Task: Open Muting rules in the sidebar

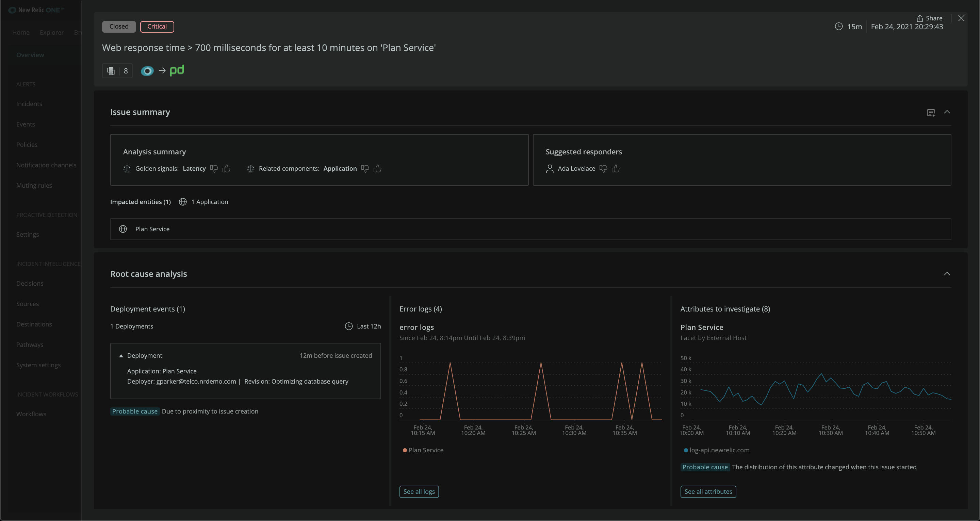Action: tap(34, 186)
